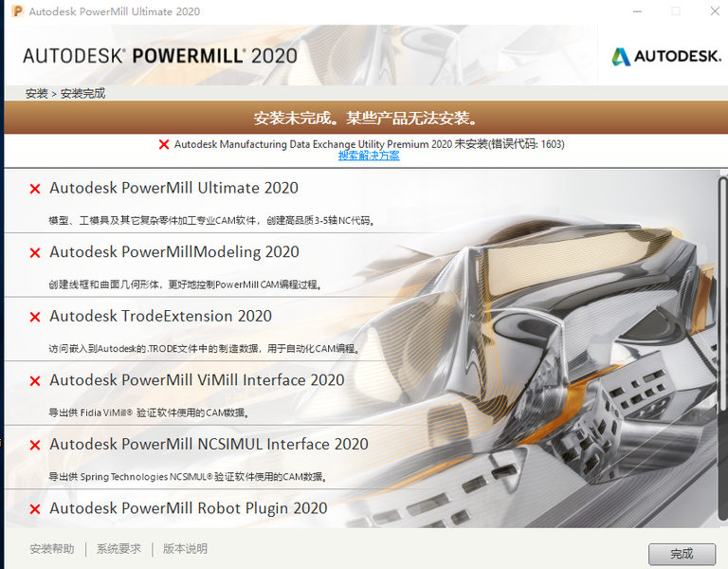728x569 pixels.
Task: Click the description mentioning Fidia ViMill
Action: pyautogui.click(x=149, y=413)
